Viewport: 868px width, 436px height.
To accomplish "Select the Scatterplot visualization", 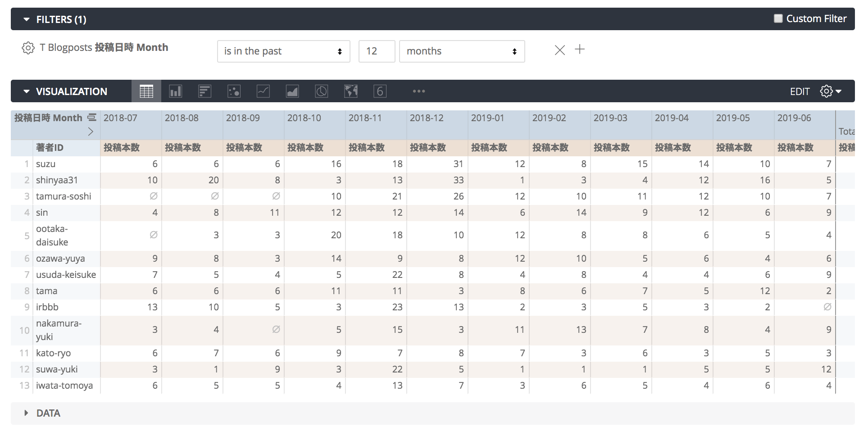I will click(234, 91).
